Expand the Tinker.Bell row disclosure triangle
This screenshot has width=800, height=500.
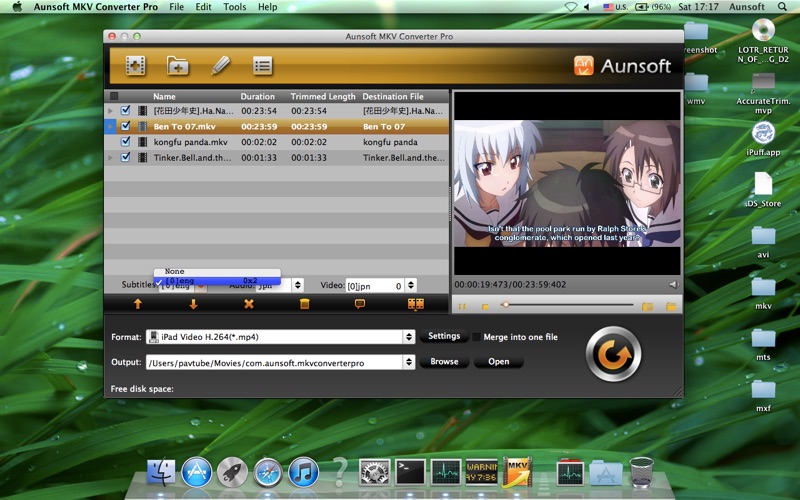point(110,158)
